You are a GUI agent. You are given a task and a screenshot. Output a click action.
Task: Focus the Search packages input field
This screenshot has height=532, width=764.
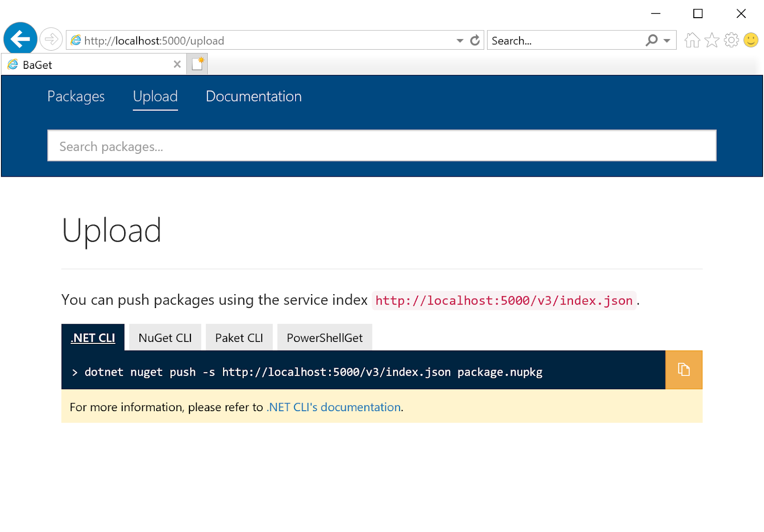(x=382, y=146)
